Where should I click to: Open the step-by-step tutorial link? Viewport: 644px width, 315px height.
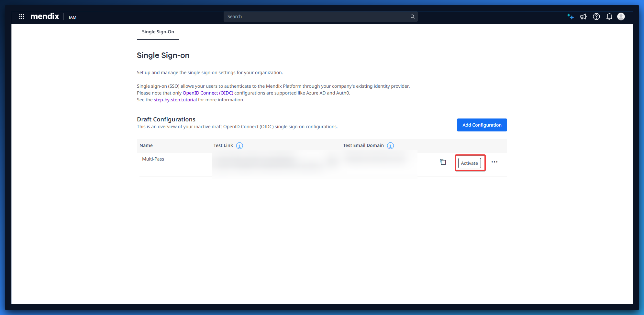(x=175, y=100)
